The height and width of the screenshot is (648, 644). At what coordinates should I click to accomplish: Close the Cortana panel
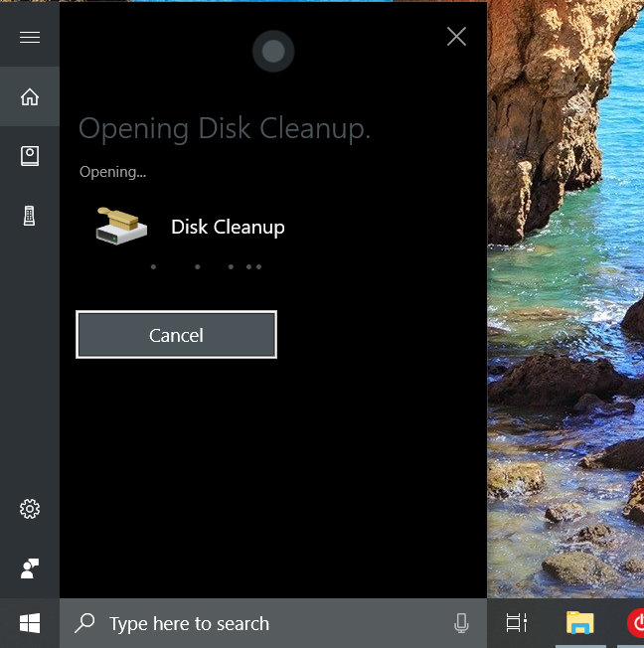point(457,37)
